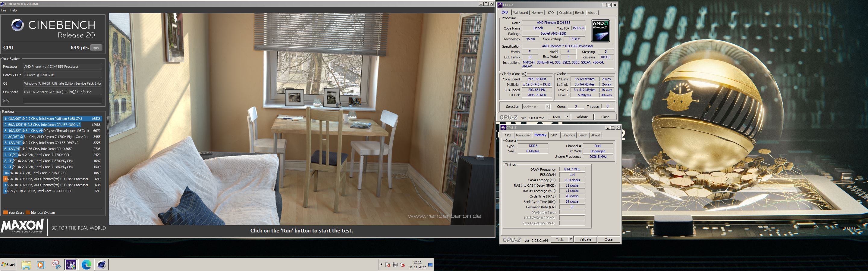Screen dimensions: 868x271
Task: Click the Identical System legend swatch
Action: 28,213
